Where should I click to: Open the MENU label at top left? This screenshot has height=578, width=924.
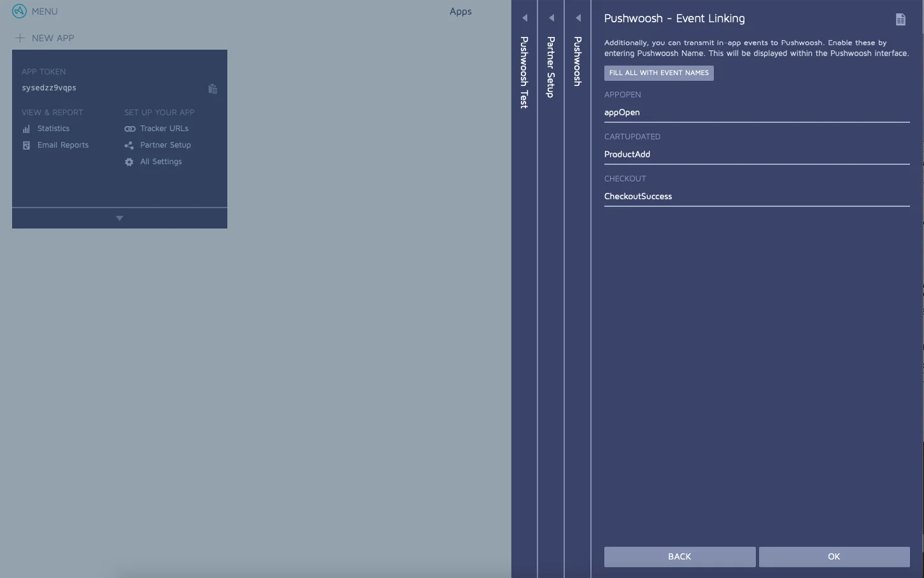(x=45, y=11)
